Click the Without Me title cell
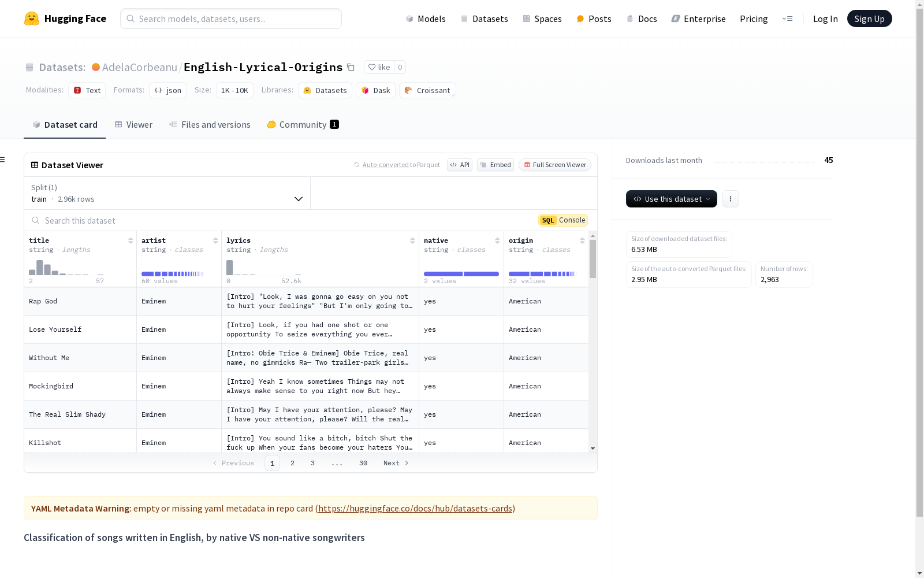The width and height of the screenshot is (924, 578). [x=80, y=358]
